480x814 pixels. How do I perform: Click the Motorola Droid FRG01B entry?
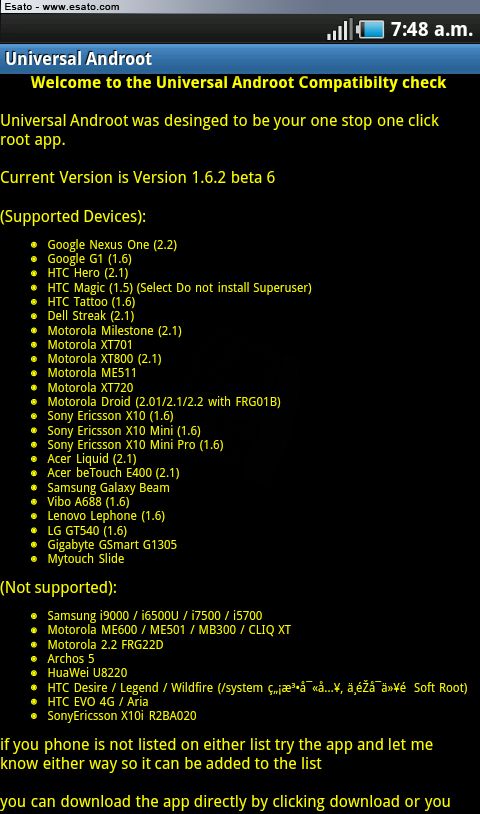coord(164,402)
